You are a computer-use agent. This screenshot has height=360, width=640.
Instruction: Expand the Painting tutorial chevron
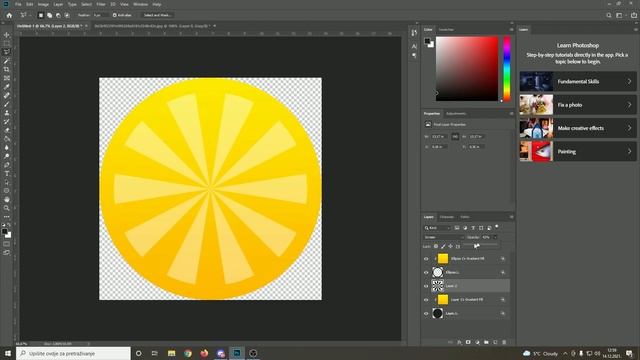tap(629, 151)
